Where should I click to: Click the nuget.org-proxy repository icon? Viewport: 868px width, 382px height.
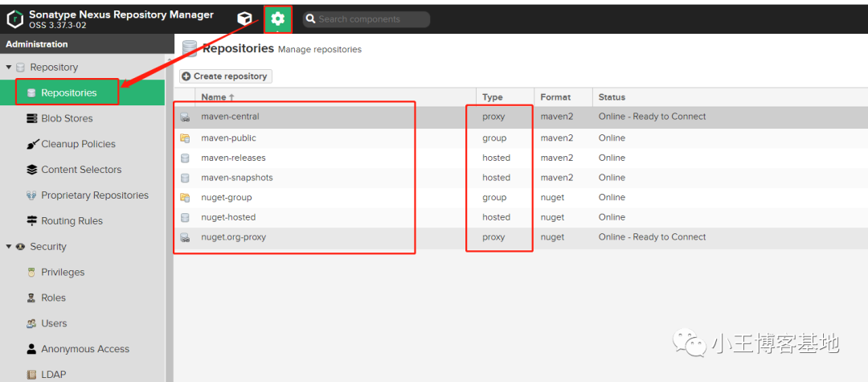(185, 237)
